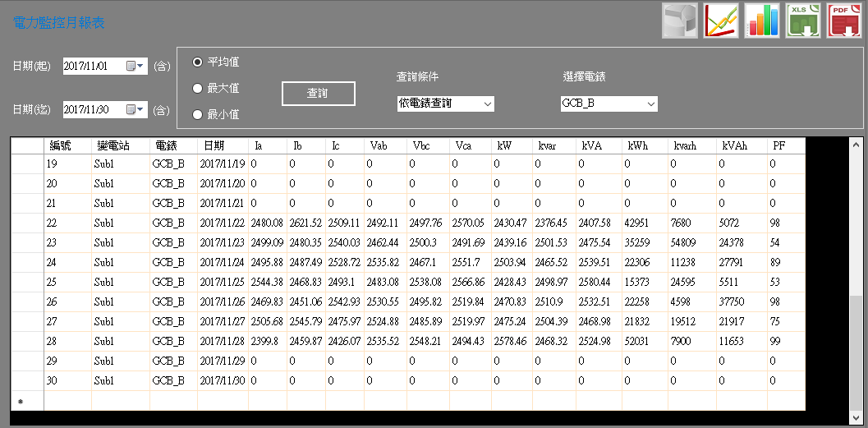This screenshot has width=868, height=428.
Task: Select date cell 2017/11/27
Action: click(223, 321)
